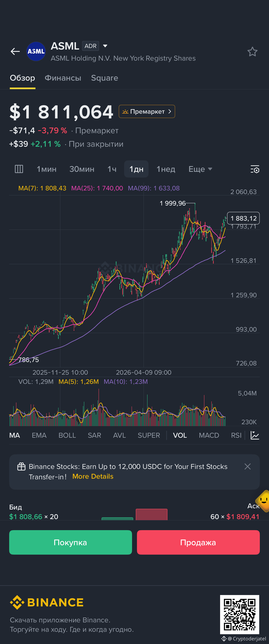Tap the red Продажа button
This screenshot has width=269, height=644.
tap(198, 542)
